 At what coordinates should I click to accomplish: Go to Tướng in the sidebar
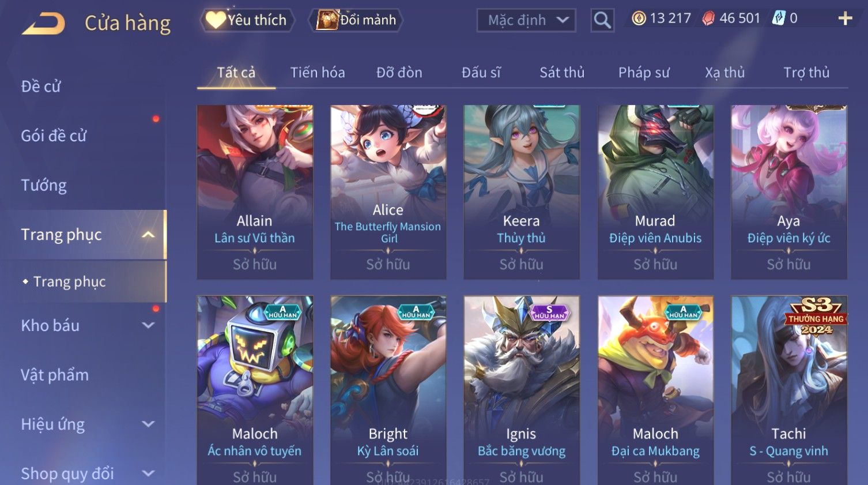44,185
